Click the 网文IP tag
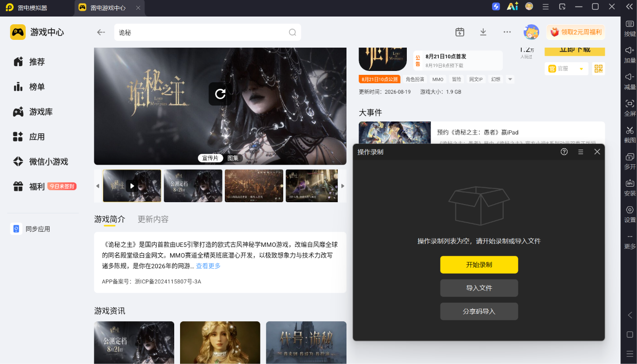Image resolution: width=637 pixels, height=364 pixels. [475, 79]
